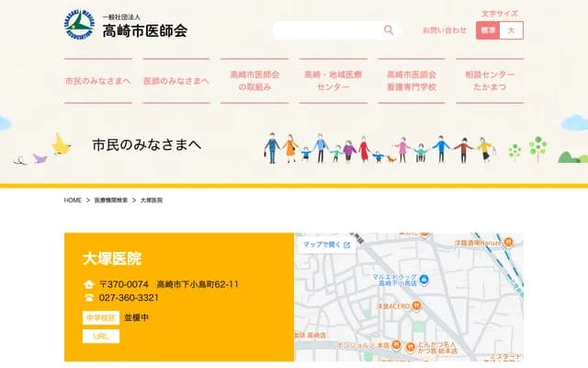Screen dimensions: 588x368
Task: Click the white URL button
Action: 101,336
